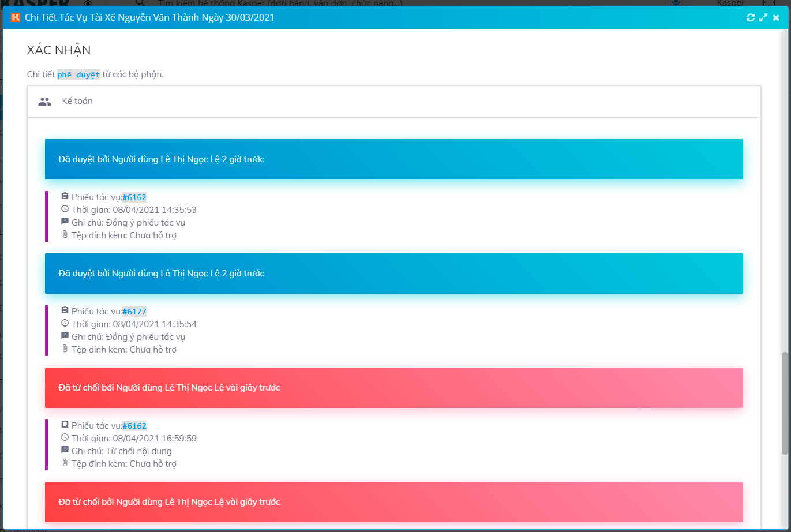
Task: Click clock icon beside 14:35:54 timestamp
Action: point(65,323)
